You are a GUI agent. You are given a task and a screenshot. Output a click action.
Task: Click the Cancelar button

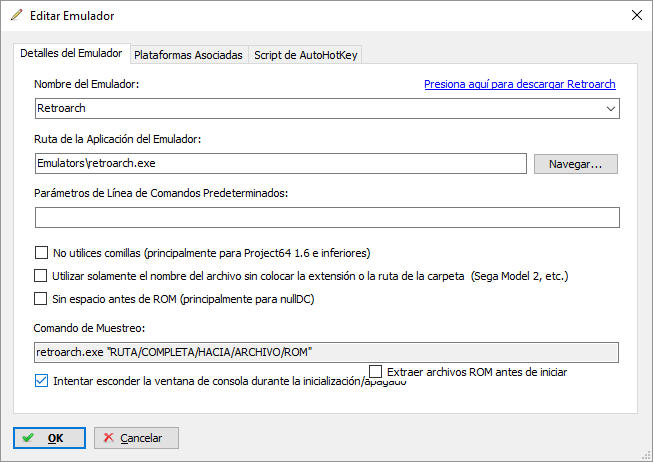(137, 438)
